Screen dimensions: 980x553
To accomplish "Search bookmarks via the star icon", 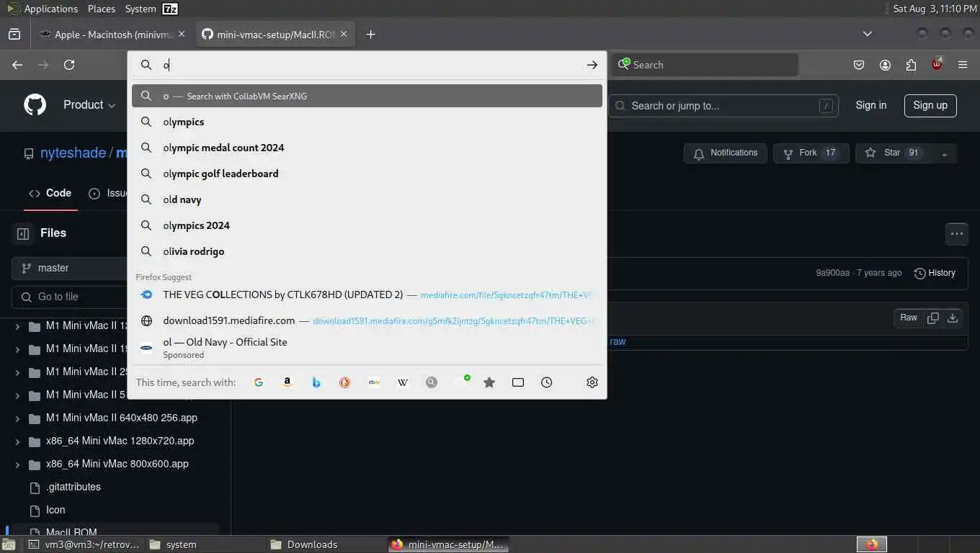I will click(489, 382).
